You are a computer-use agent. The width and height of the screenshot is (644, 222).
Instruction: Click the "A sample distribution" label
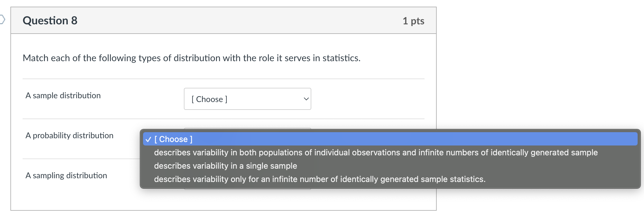(63, 96)
